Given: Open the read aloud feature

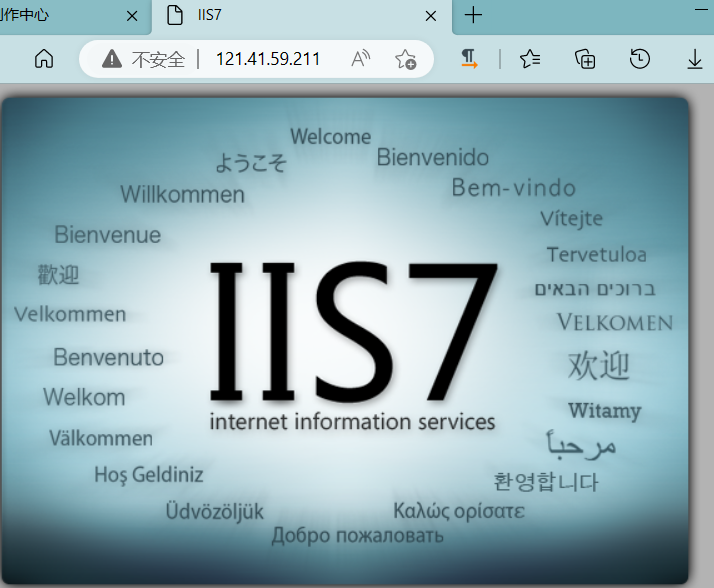Looking at the screenshot, I should [361, 59].
